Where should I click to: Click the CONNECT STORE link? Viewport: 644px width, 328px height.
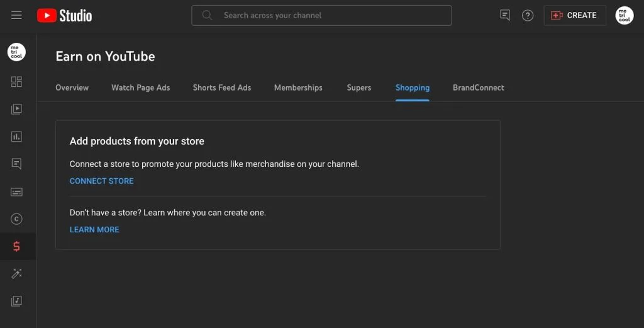click(x=101, y=181)
